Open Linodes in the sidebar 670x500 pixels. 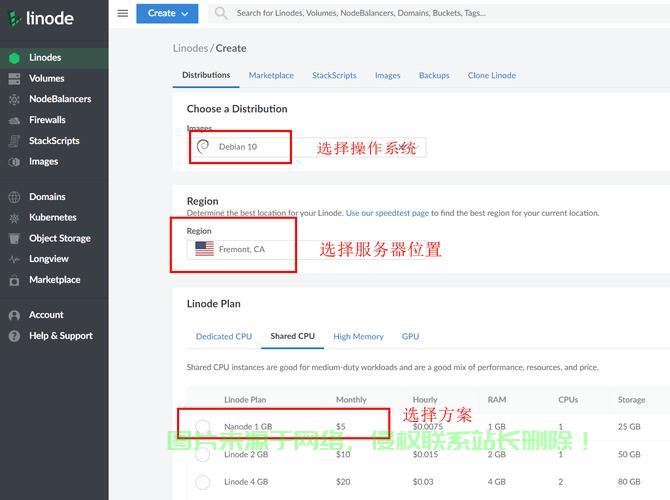pyautogui.click(x=54, y=58)
